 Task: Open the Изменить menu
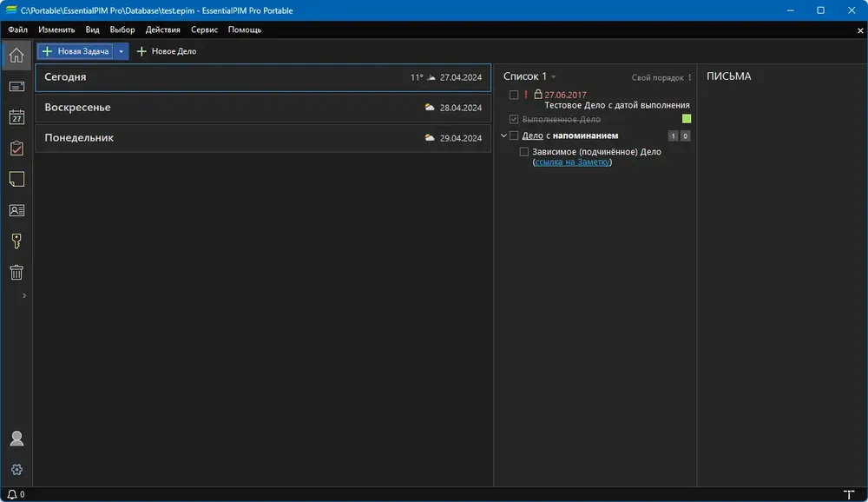click(x=56, y=30)
